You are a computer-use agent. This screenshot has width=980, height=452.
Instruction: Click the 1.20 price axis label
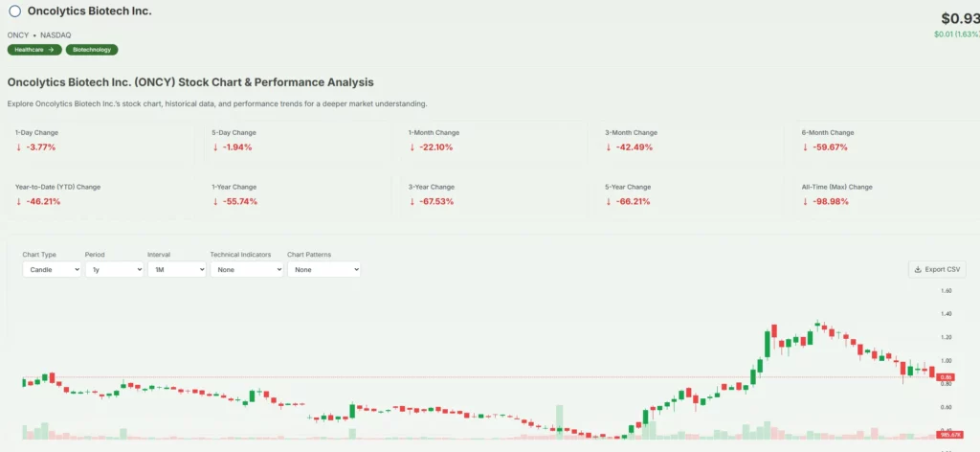[946, 337]
